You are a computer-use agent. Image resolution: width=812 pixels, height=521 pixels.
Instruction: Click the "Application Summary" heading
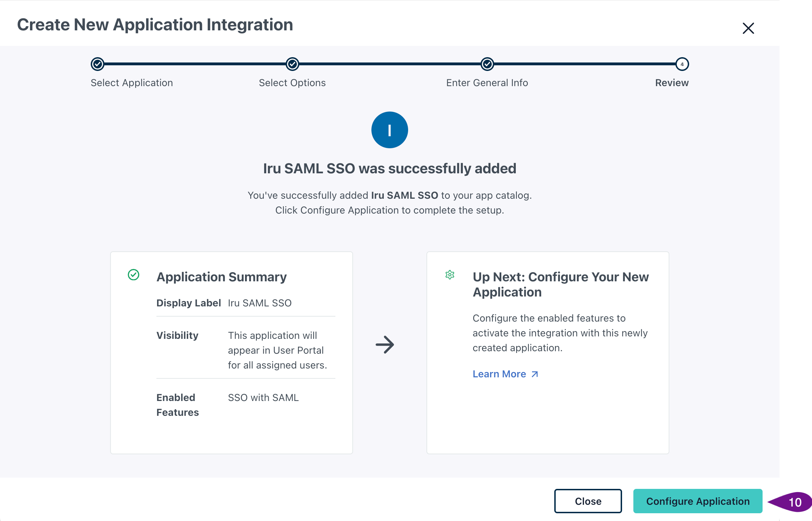222,277
